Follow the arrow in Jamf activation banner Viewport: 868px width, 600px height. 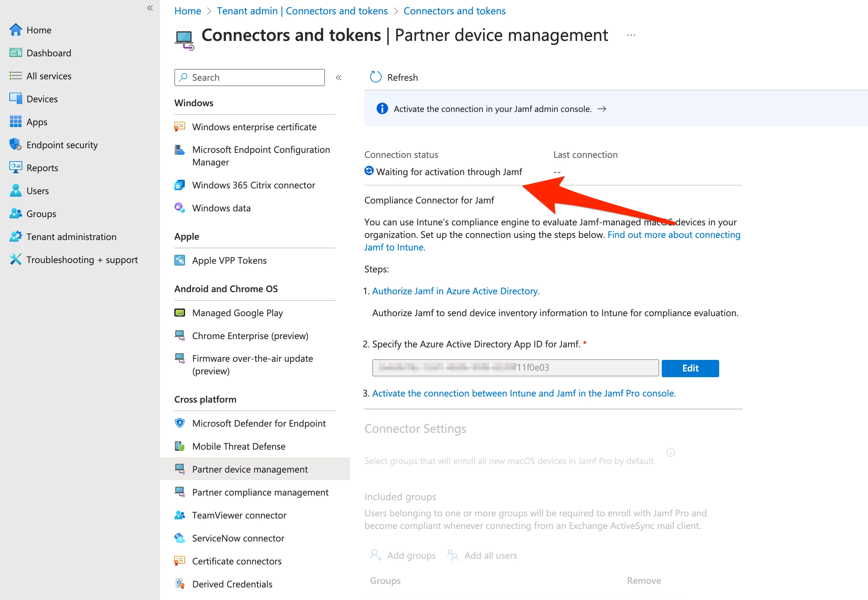point(602,109)
